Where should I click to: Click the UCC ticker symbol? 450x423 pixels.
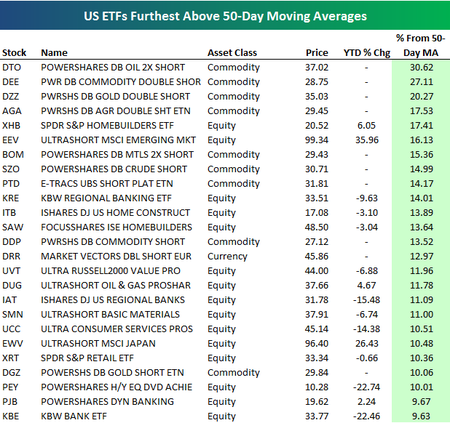coord(11,329)
